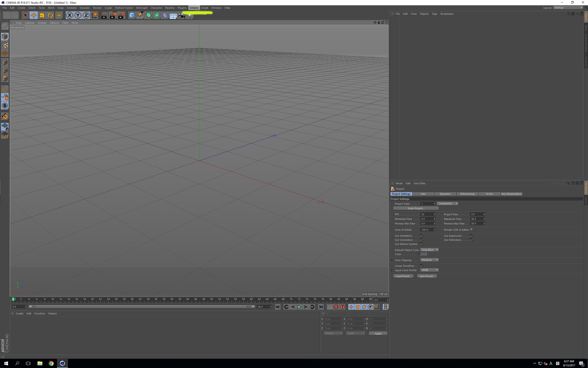
Task: Click the Color swatch in Project Settings
Action: pos(424,254)
